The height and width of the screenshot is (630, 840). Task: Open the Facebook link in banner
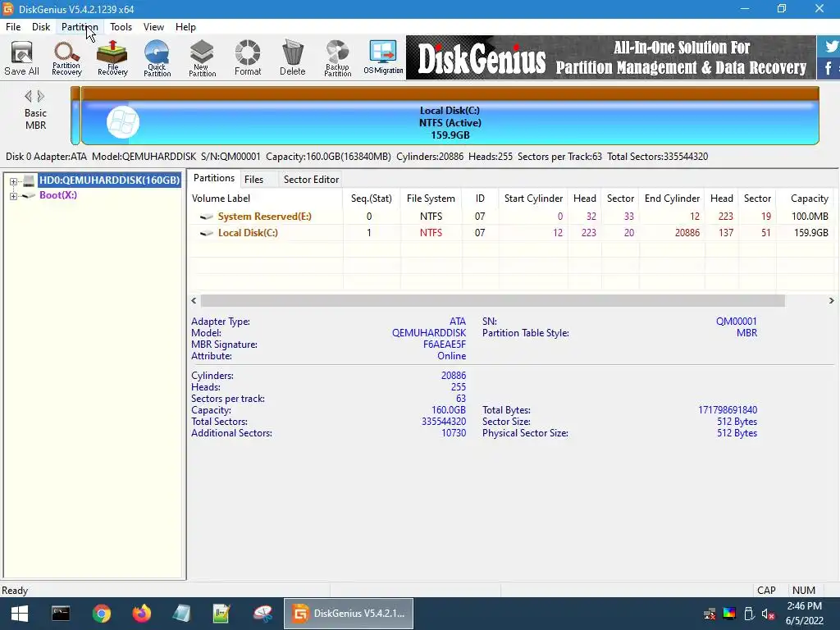coord(829,68)
